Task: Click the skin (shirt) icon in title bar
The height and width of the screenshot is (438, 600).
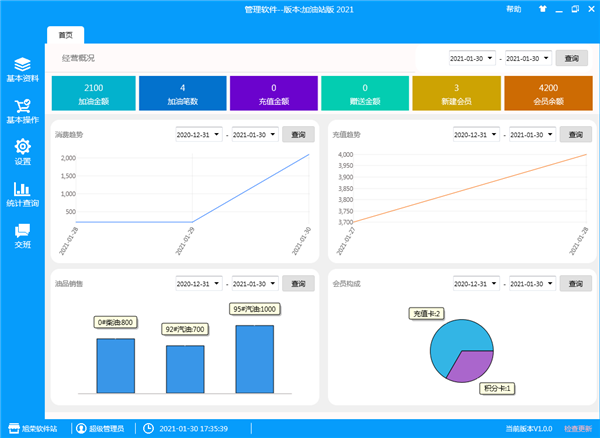Action: (x=544, y=9)
